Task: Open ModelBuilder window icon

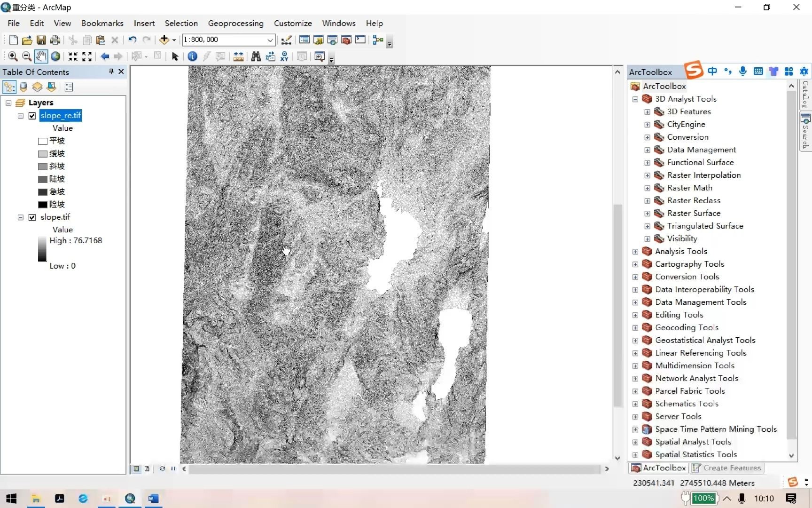Action: pyautogui.click(x=378, y=40)
